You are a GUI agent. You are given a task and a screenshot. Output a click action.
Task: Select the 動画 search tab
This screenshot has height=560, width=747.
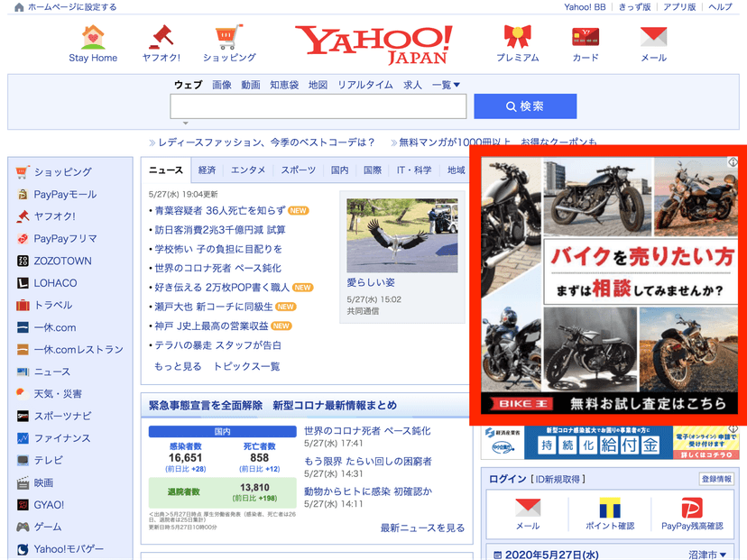coord(251,85)
